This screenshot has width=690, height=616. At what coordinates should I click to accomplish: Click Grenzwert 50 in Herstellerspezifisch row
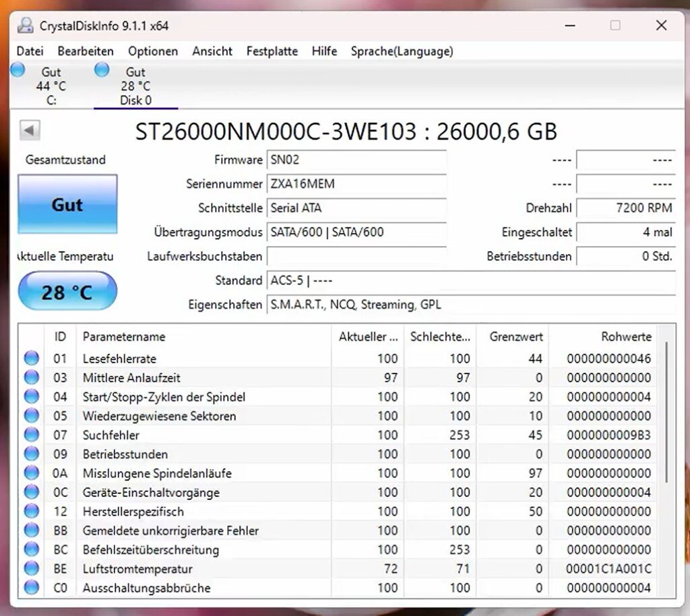535,512
